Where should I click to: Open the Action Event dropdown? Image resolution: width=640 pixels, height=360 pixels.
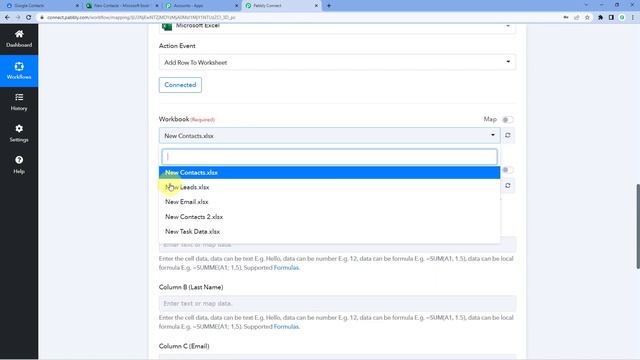337,62
